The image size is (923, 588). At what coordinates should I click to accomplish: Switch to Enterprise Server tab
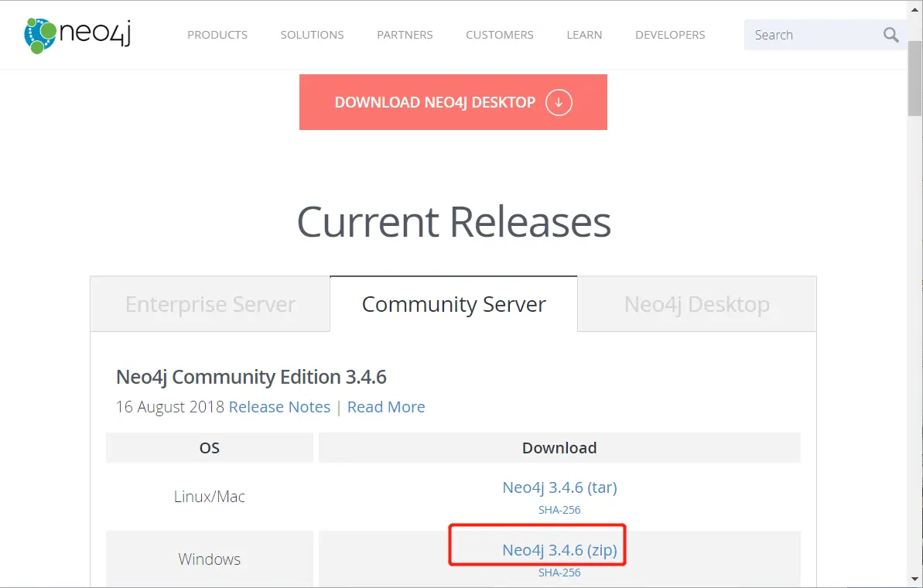[210, 304]
